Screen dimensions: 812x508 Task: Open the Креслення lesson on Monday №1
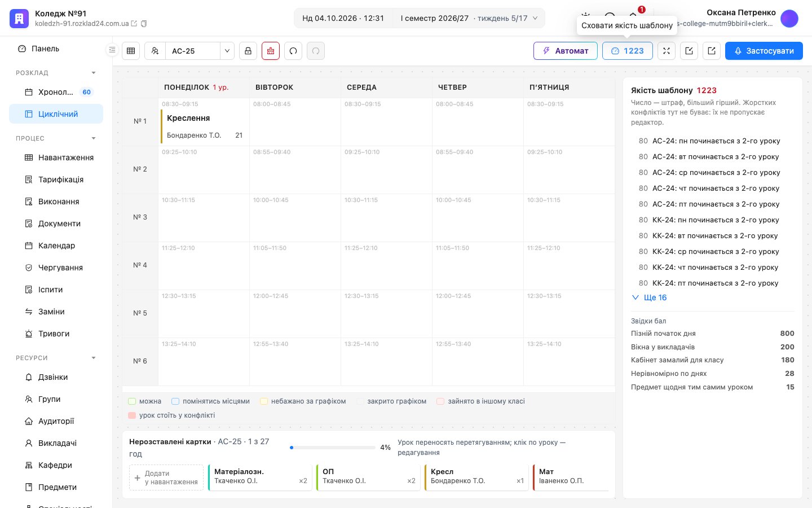tap(205, 126)
